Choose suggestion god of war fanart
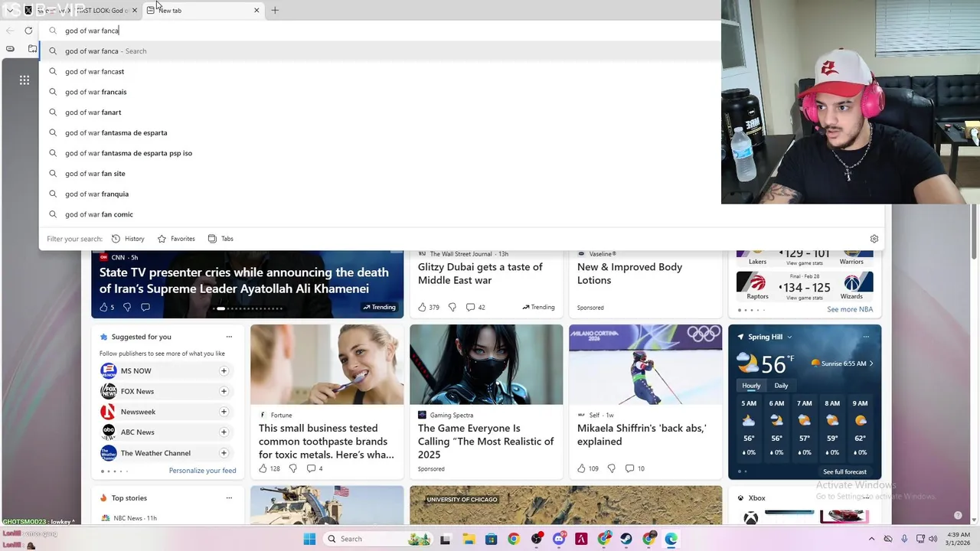The width and height of the screenshot is (980, 551). click(x=381, y=112)
